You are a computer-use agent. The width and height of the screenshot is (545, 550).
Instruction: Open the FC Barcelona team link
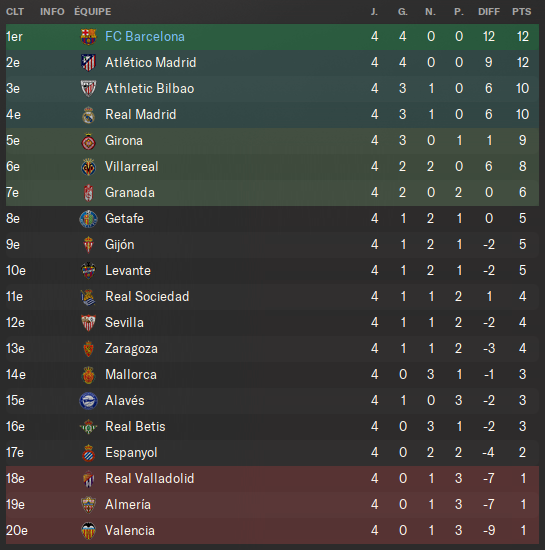(x=145, y=36)
